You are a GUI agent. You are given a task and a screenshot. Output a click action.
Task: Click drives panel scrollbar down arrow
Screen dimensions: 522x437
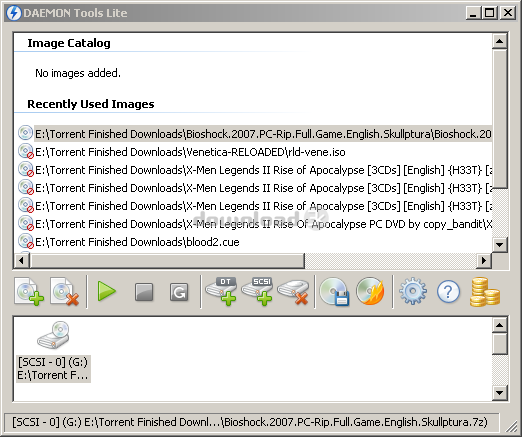pyautogui.click(x=499, y=393)
